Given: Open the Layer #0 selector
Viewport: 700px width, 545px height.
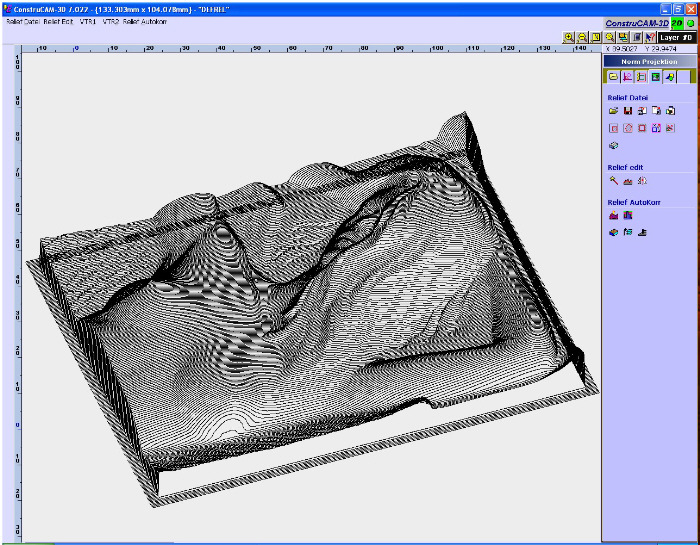Looking at the screenshot, I should (x=676, y=37).
